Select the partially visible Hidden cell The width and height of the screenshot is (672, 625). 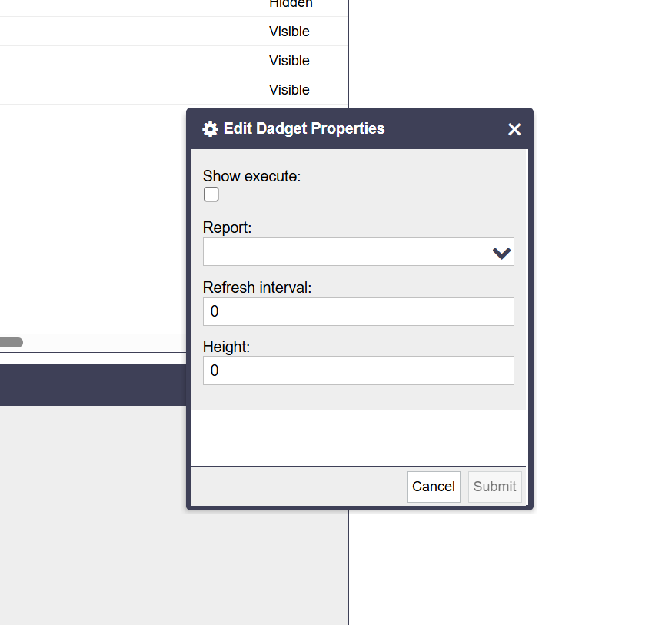coord(291,5)
